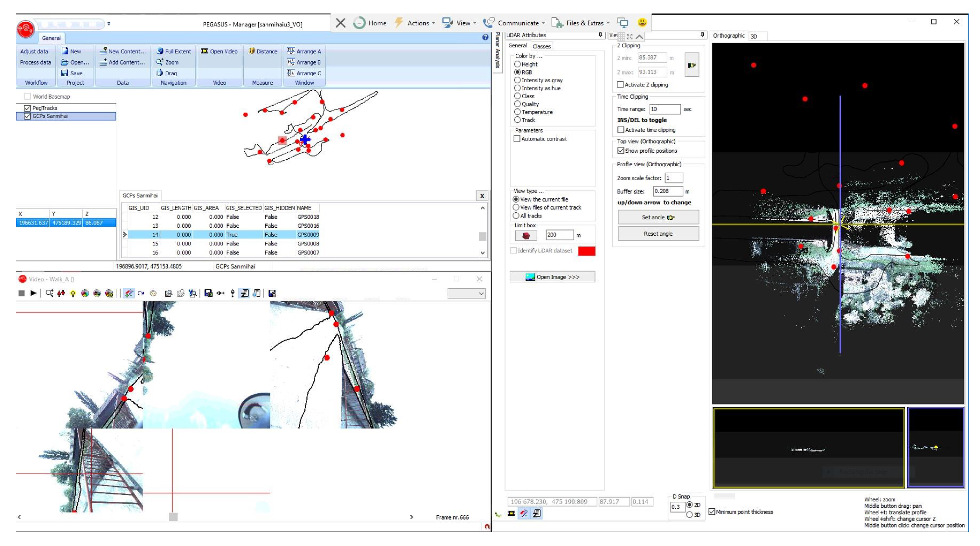This screenshot has height=546, width=980.
Task: Toggle the yellow light bulb icon
Action: click(73, 293)
